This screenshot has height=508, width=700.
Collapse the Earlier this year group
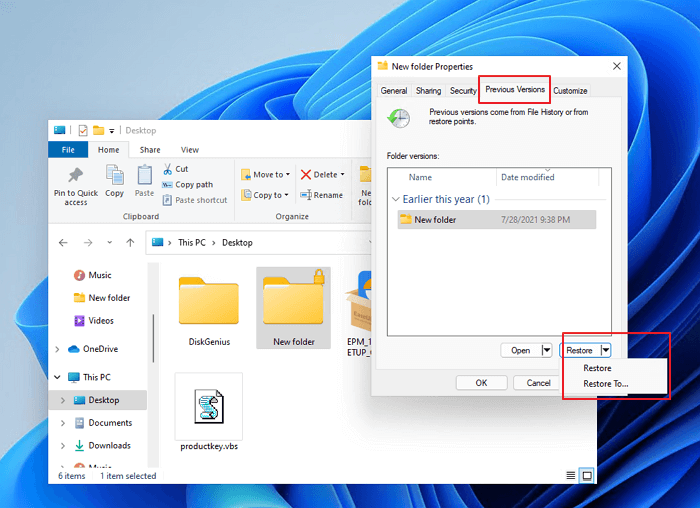[x=397, y=199]
